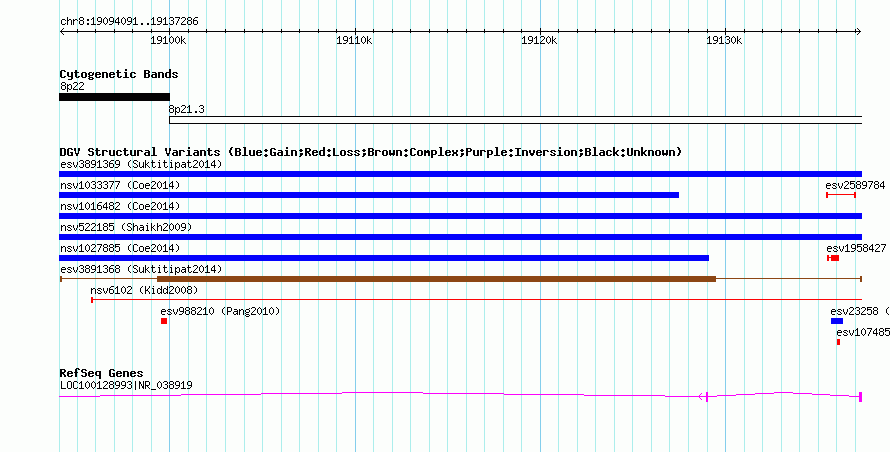This screenshot has width=890, height=452.
Task: Select the Cytogenetic Bands track title
Action: [119, 74]
